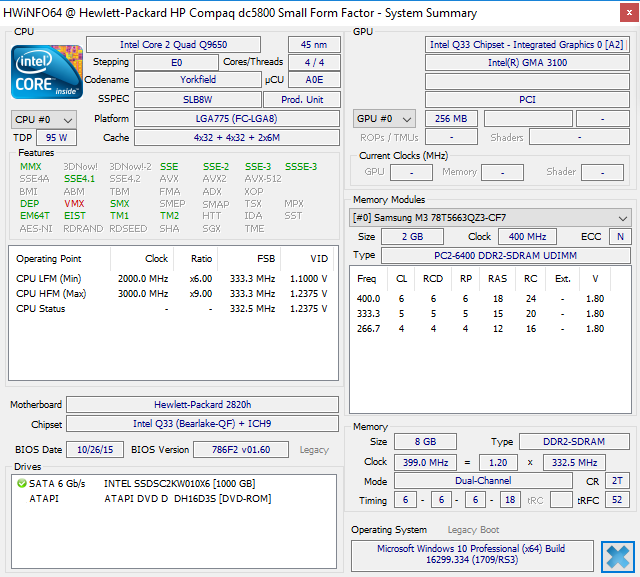Click the 95 W TDP value
640x577 pixels.
point(56,138)
